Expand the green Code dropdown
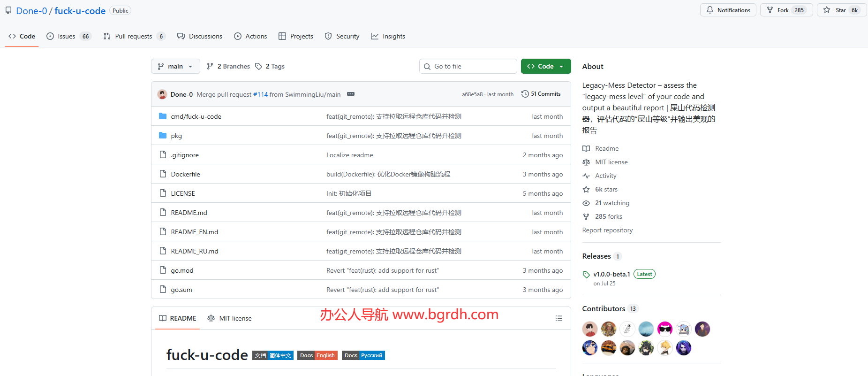The width and height of the screenshot is (868, 376). (545, 66)
